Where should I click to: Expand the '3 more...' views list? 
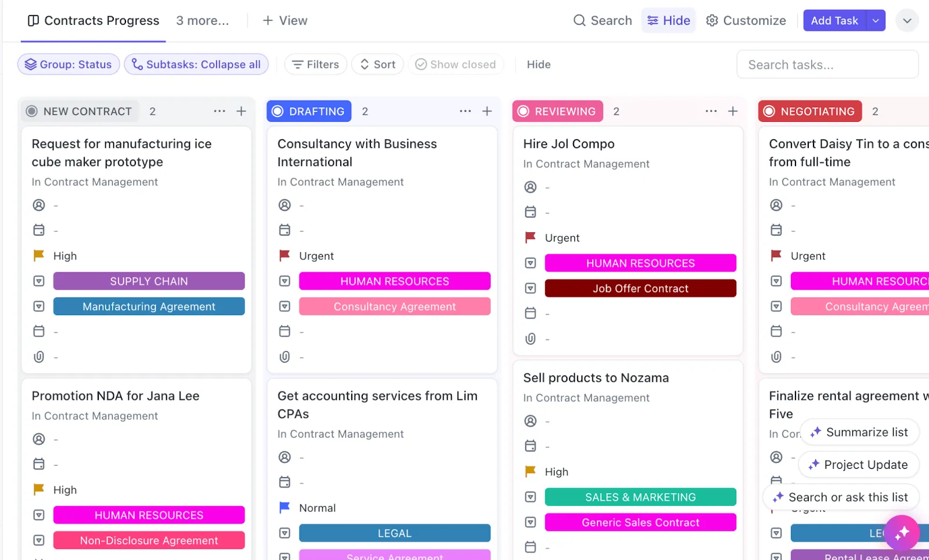[x=203, y=21]
